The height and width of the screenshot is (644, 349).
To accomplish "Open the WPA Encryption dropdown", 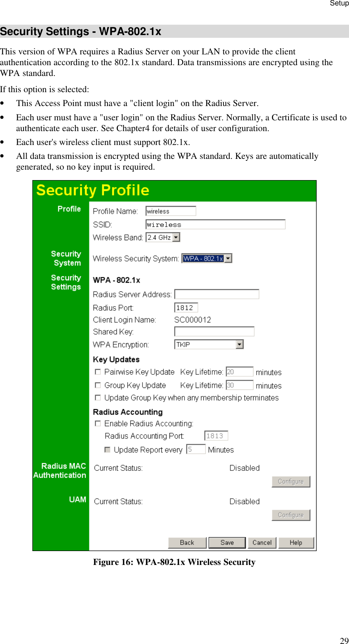I will 239,344.
